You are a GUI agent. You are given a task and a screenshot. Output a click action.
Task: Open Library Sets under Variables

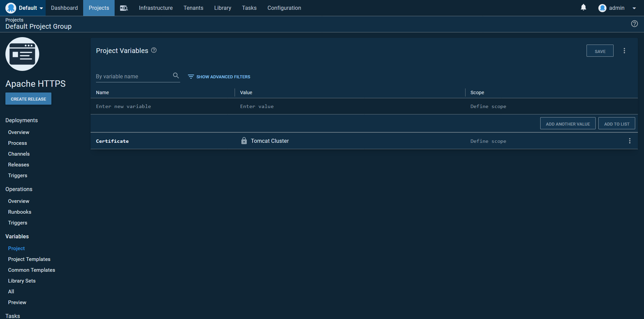22,281
